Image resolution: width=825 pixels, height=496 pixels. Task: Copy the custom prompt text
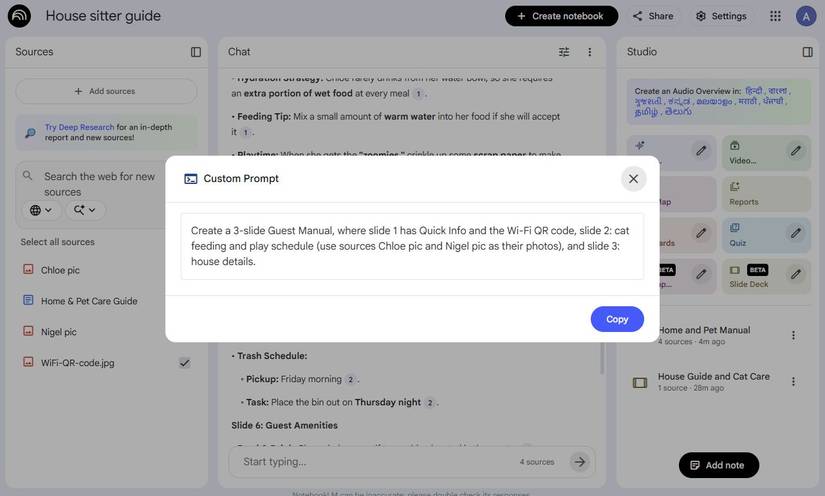[x=617, y=319]
